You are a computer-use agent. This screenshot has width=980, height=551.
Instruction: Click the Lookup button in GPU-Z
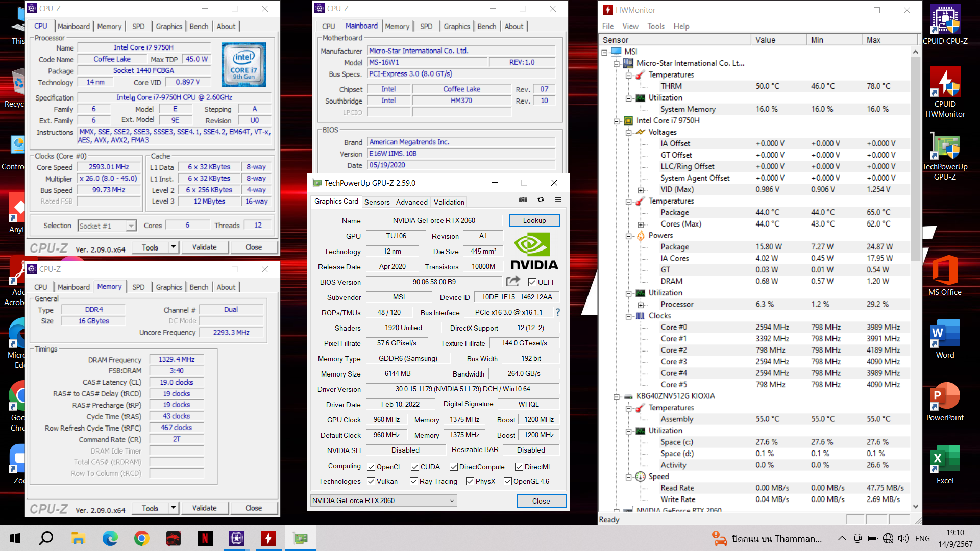(534, 220)
